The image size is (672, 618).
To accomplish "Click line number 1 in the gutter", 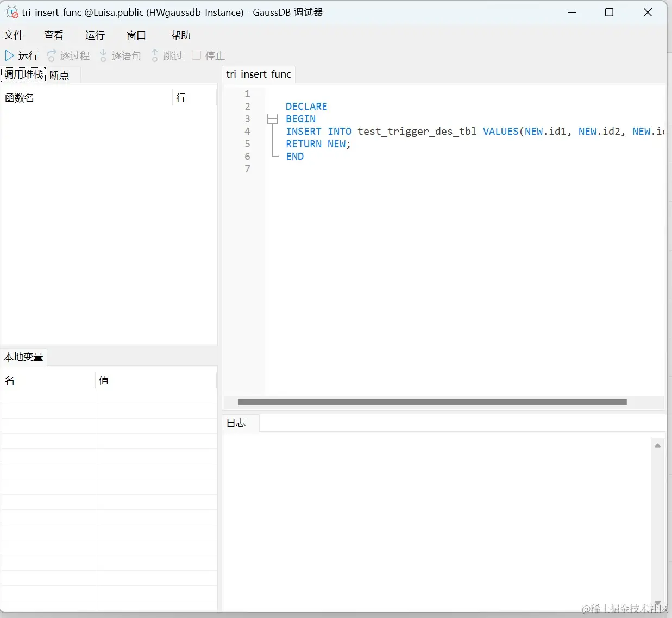I will point(247,93).
